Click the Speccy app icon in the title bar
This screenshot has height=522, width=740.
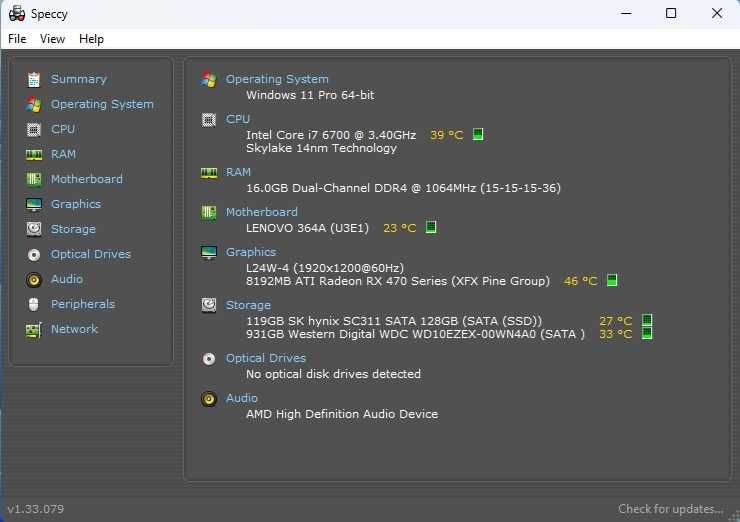tap(17, 13)
